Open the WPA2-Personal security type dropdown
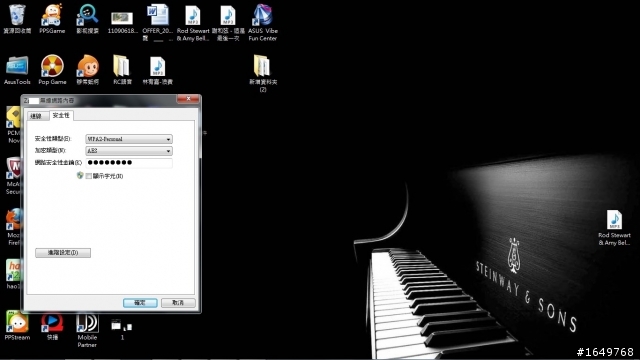This screenshot has width=640, height=360. tap(129, 139)
